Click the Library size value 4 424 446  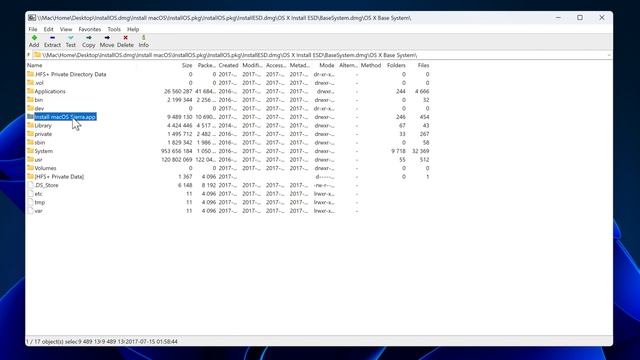[180, 125]
